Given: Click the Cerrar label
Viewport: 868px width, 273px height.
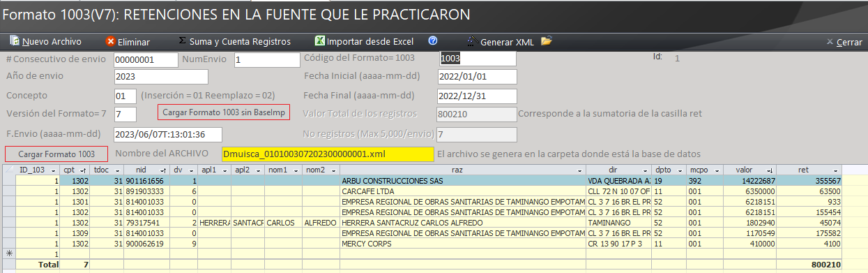Looking at the screenshot, I should pyautogui.click(x=849, y=42).
